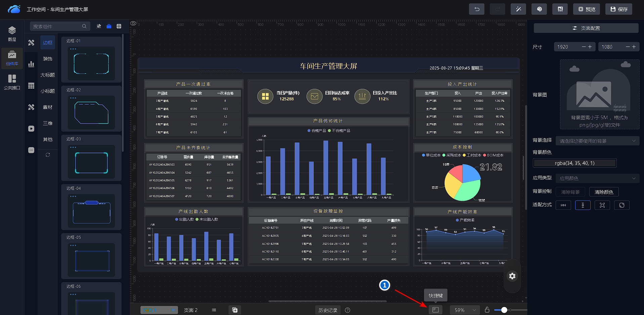Open the 公共接口 panel
This screenshot has height=315, width=644.
[x=12, y=82]
